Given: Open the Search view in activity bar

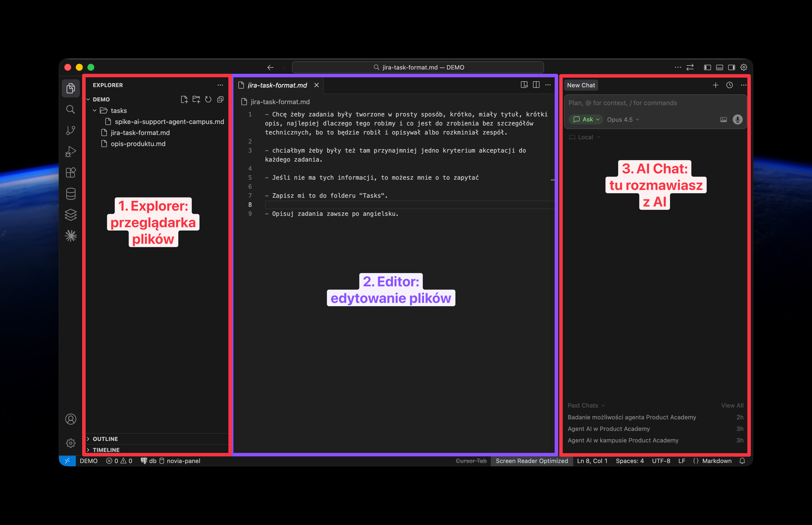Looking at the screenshot, I should [71, 109].
